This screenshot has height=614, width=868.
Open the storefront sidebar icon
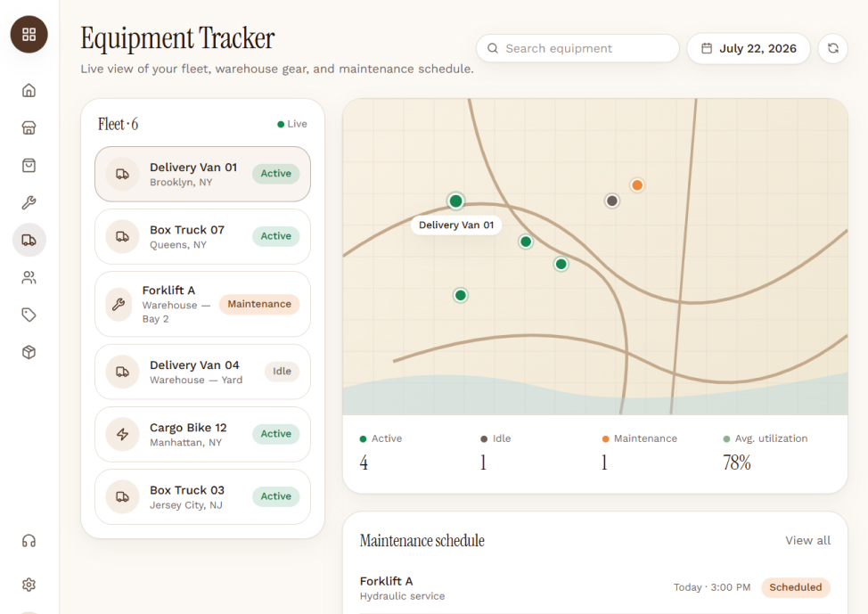[x=29, y=128]
